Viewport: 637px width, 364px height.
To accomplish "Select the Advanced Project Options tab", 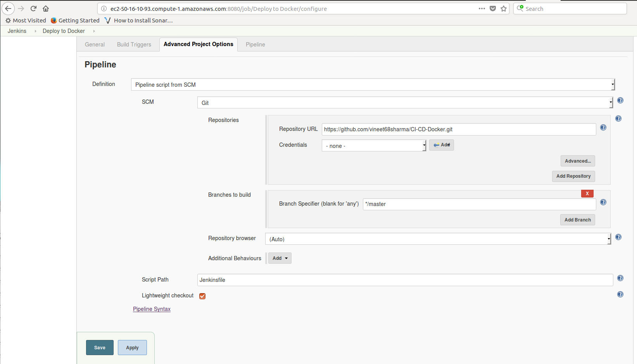I will point(199,44).
